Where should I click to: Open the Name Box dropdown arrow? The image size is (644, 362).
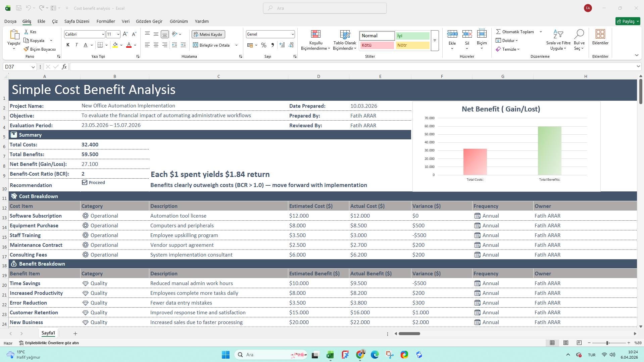33,67
